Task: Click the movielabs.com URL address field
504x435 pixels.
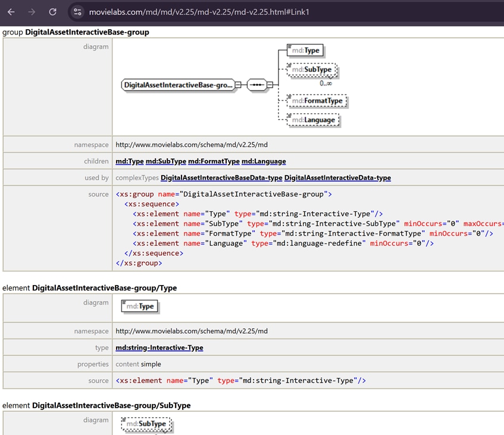Action: [199, 12]
